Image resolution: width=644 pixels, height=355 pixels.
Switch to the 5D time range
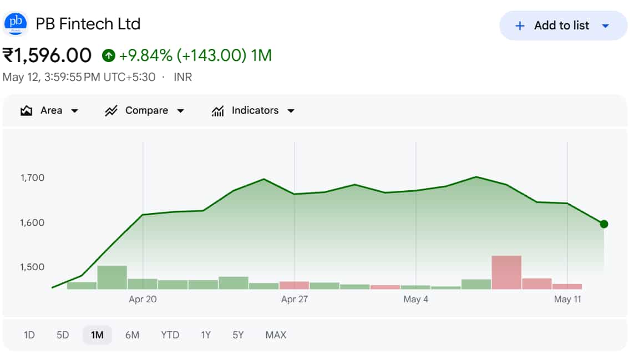pyautogui.click(x=63, y=335)
